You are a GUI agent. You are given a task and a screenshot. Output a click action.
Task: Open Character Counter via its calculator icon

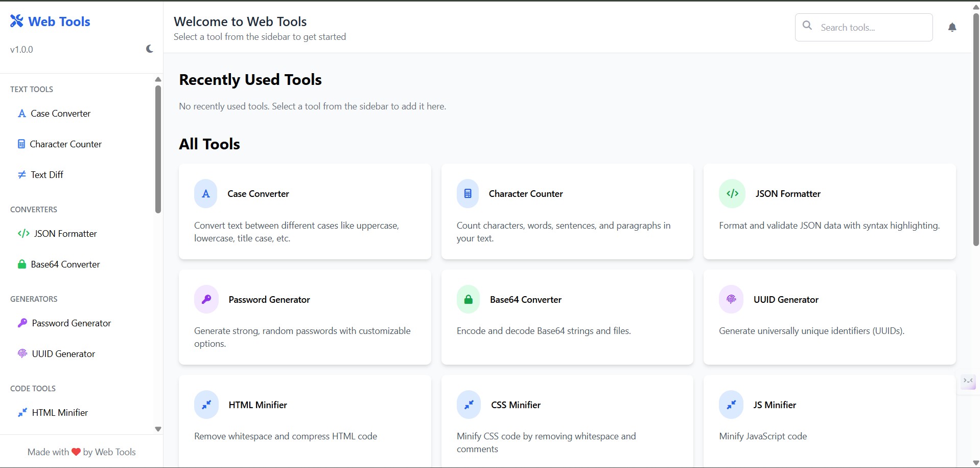[21, 144]
